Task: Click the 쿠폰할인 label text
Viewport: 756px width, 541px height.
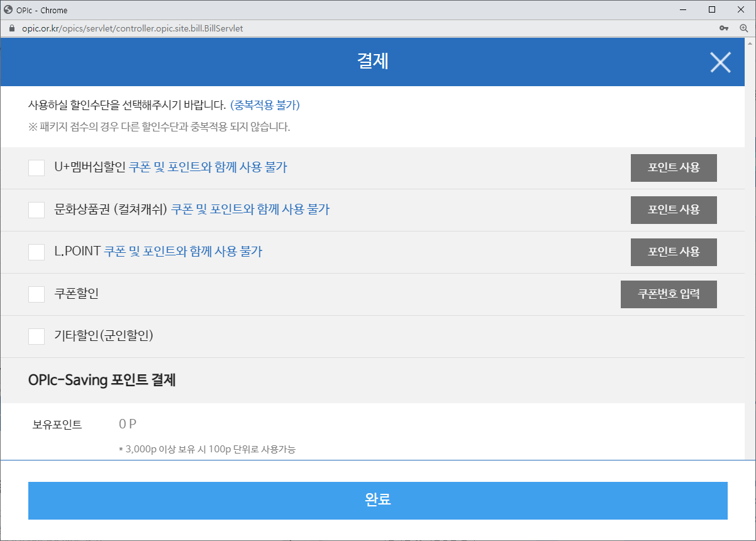Action: [77, 294]
